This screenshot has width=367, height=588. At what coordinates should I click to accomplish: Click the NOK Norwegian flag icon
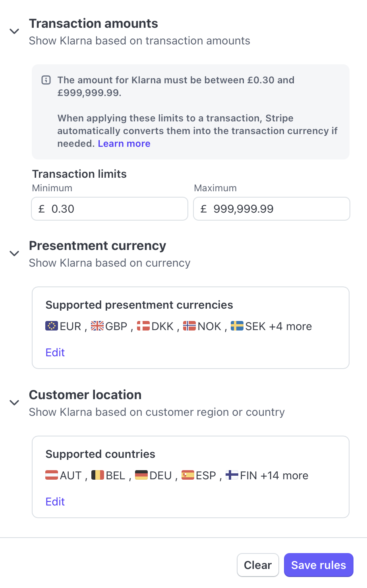click(189, 326)
